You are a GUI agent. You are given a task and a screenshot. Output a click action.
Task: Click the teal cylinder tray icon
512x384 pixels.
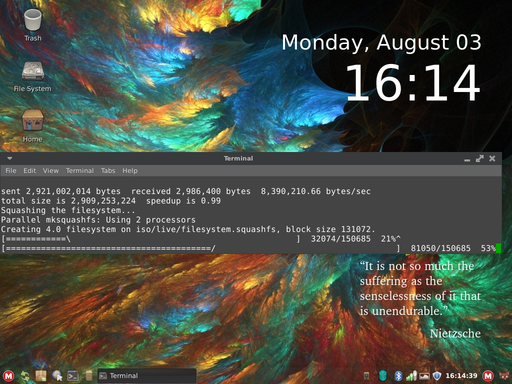pyautogui.click(x=383, y=376)
